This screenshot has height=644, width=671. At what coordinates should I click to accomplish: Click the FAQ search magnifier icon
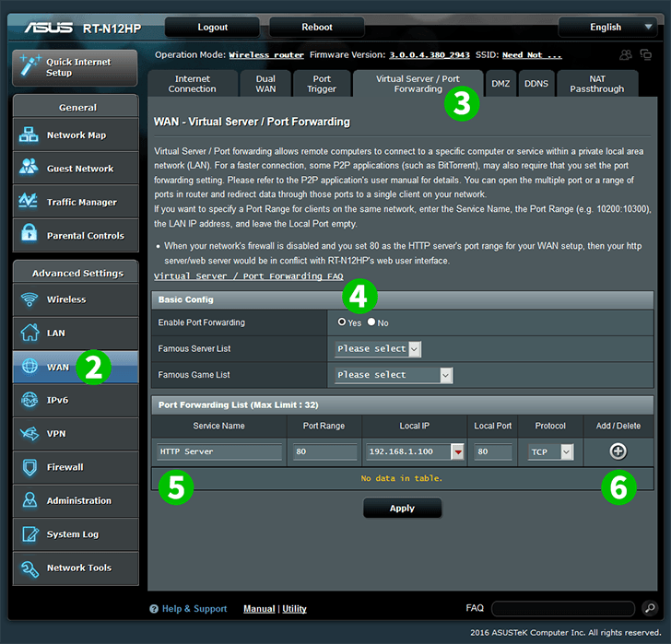tap(650, 608)
